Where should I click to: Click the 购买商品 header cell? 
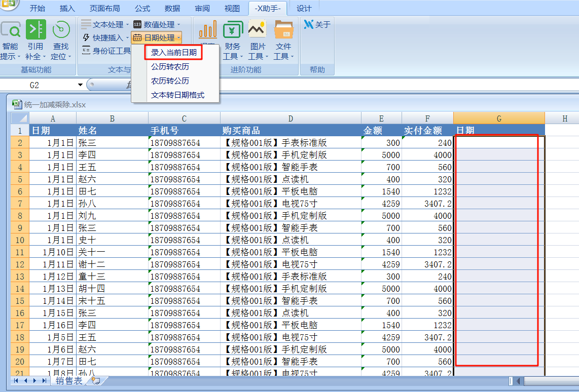click(x=291, y=131)
